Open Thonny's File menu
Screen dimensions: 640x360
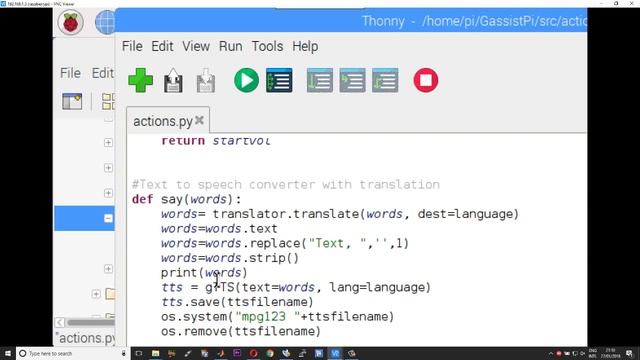click(132, 46)
